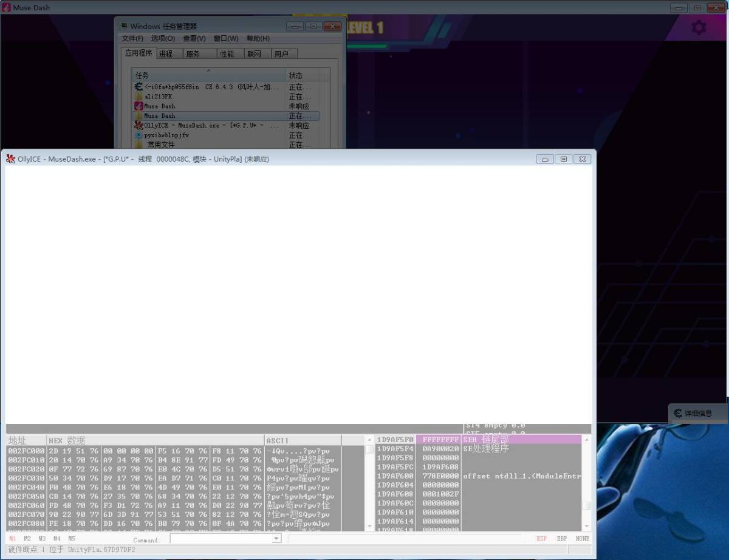The height and width of the screenshot is (560, 729).
Task: Select the pyxihwblnpjfv task row
Action: (x=226, y=135)
